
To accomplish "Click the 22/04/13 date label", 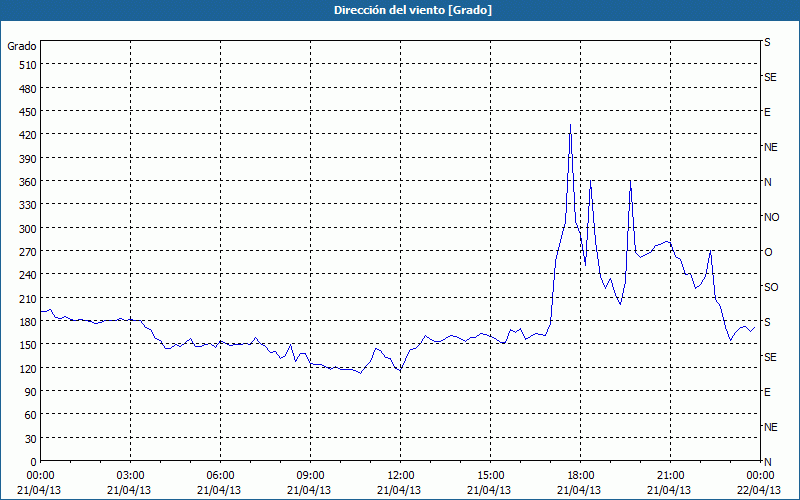I will pos(759,490).
